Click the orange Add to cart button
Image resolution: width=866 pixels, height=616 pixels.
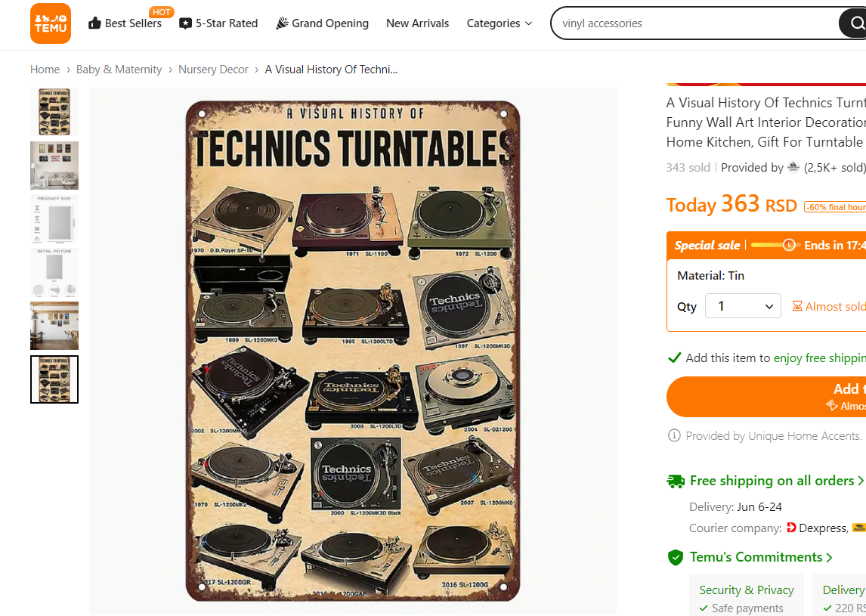click(766, 397)
